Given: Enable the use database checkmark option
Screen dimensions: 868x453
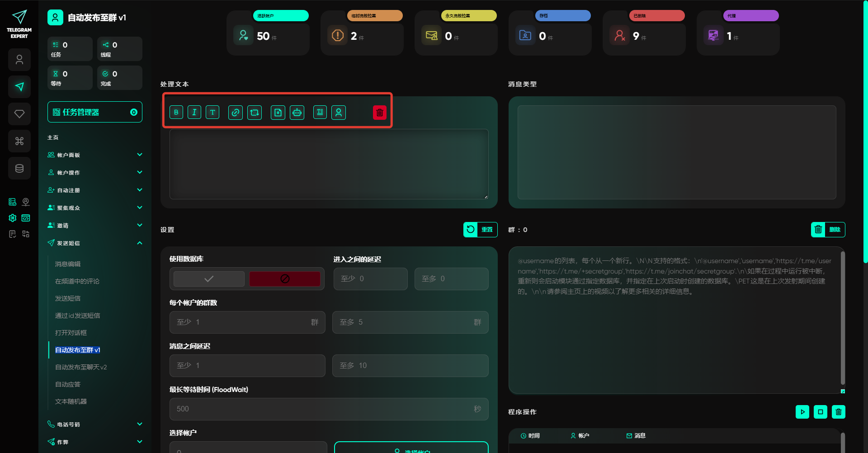Looking at the screenshot, I should (x=209, y=279).
